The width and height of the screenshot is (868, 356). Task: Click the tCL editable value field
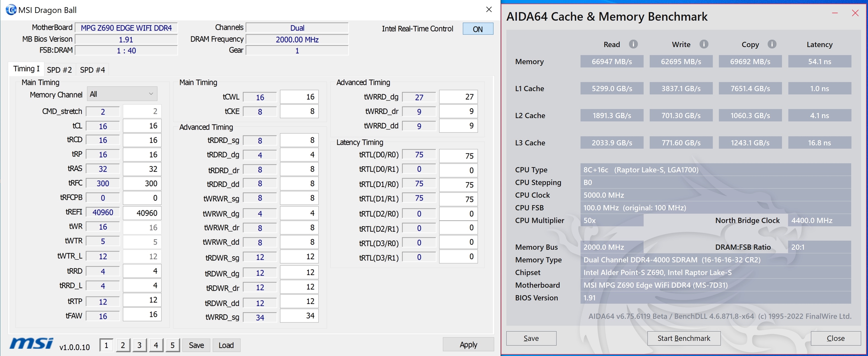(x=142, y=126)
